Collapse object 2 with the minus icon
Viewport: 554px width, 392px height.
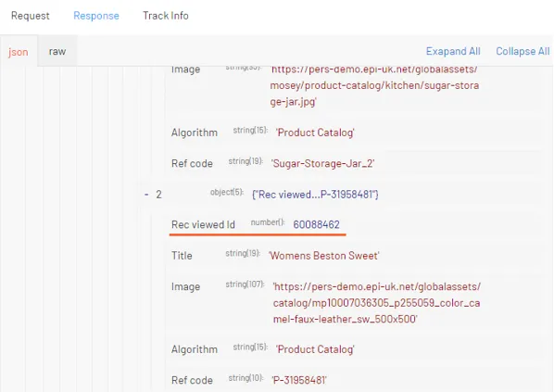click(x=146, y=195)
